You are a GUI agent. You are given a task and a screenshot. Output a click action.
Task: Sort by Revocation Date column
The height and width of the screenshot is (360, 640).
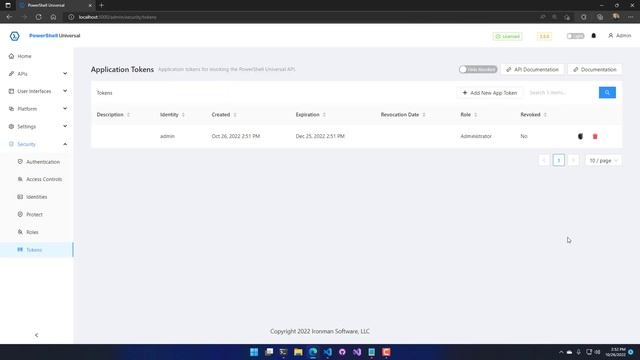click(x=403, y=115)
